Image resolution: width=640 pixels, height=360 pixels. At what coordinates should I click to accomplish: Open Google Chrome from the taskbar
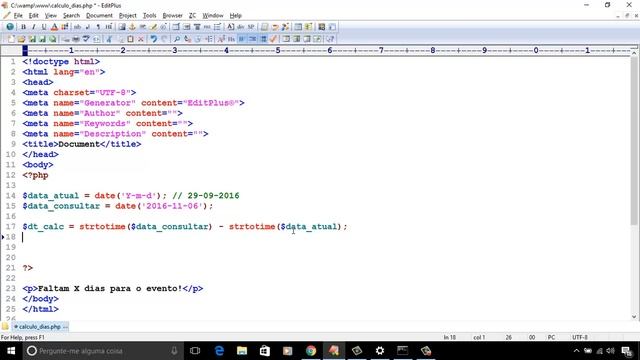coord(311,351)
